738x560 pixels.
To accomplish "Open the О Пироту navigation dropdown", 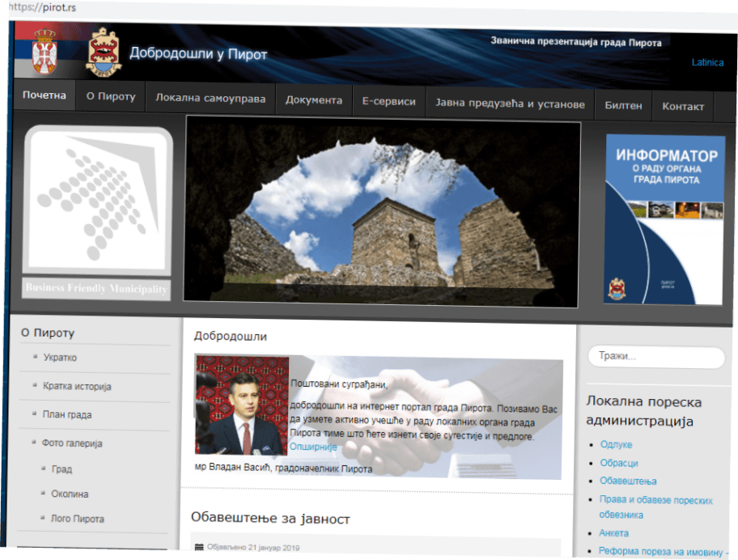I will click(x=108, y=96).
